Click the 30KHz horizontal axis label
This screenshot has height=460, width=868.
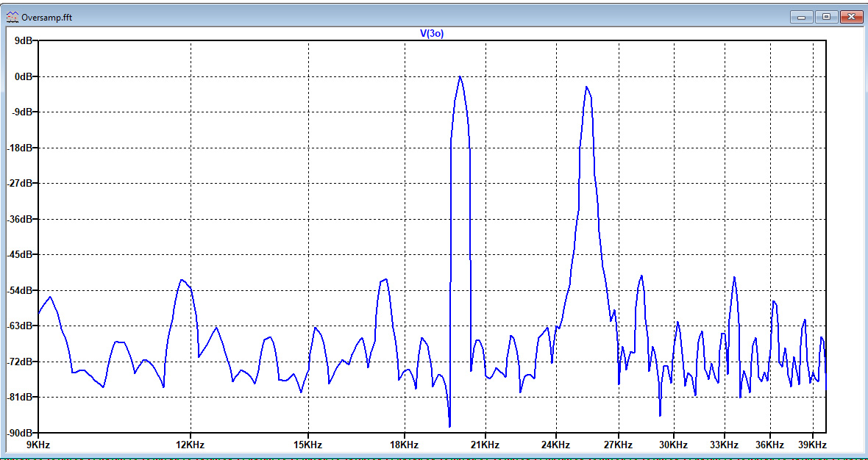[x=675, y=445]
